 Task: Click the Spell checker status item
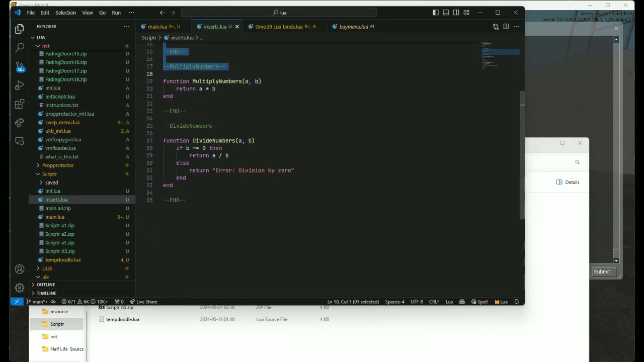(479, 302)
